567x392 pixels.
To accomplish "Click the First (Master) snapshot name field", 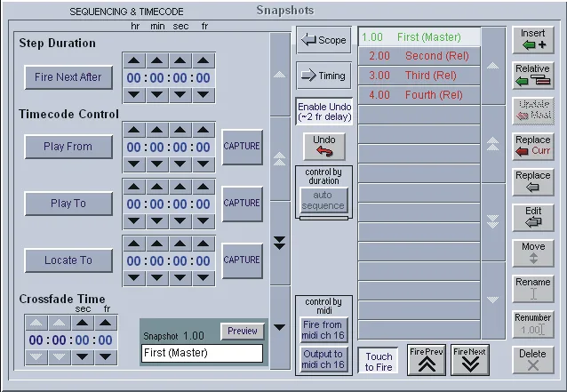I will (202, 353).
